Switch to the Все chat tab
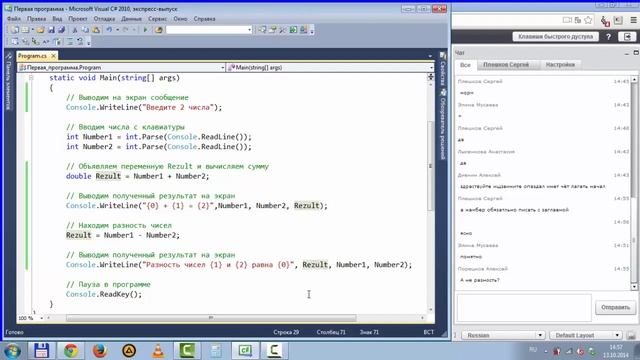This screenshot has height=360, width=640. [x=465, y=65]
